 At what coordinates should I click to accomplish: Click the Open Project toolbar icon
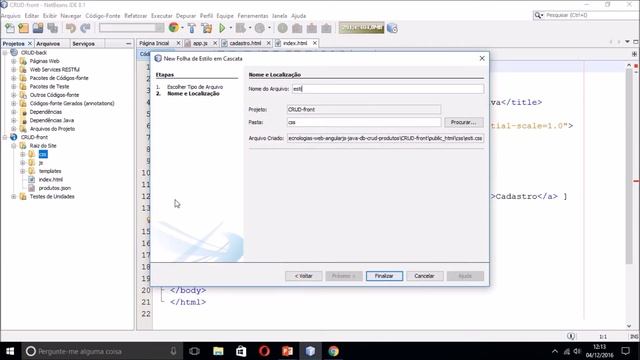[38, 28]
